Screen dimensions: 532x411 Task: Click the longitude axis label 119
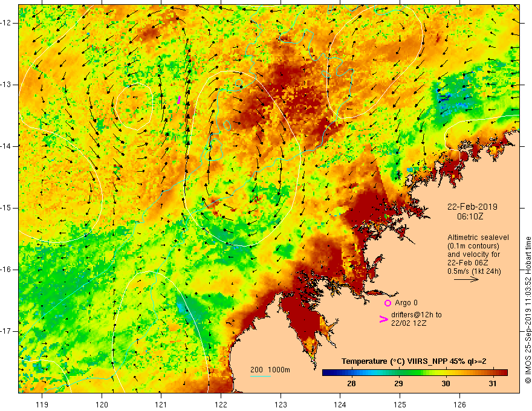42,404
